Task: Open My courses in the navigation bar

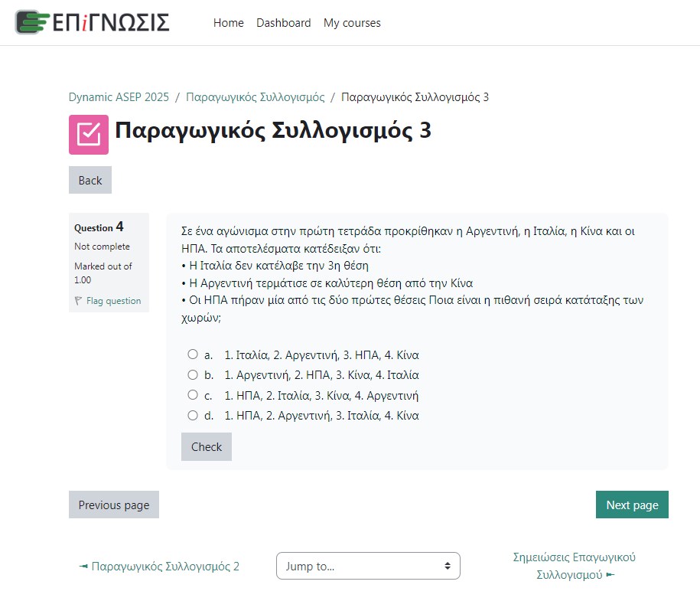Action: [x=352, y=23]
